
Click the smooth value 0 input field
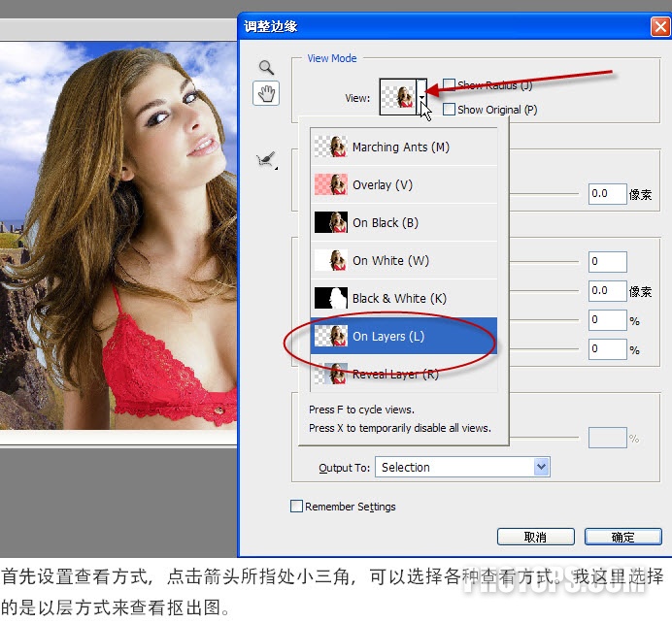(607, 262)
